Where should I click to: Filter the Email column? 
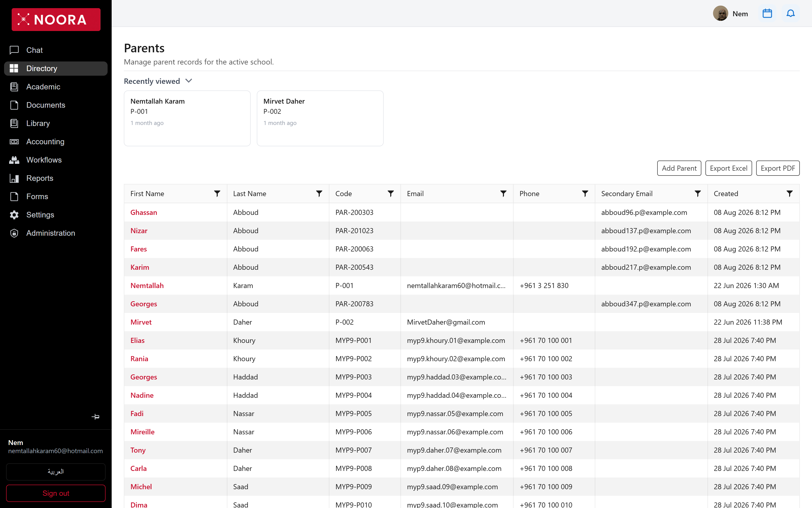point(503,194)
